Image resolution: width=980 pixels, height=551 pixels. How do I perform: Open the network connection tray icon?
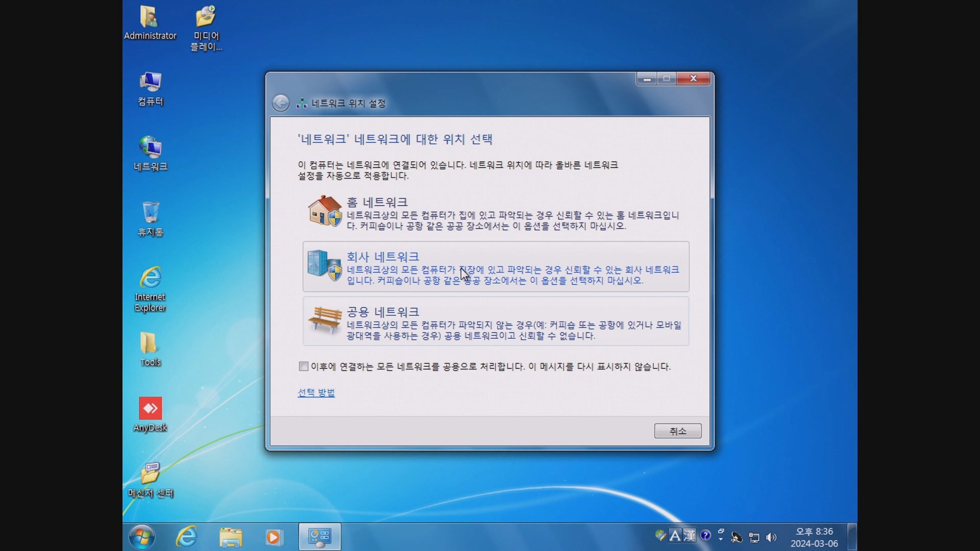point(754,537)
